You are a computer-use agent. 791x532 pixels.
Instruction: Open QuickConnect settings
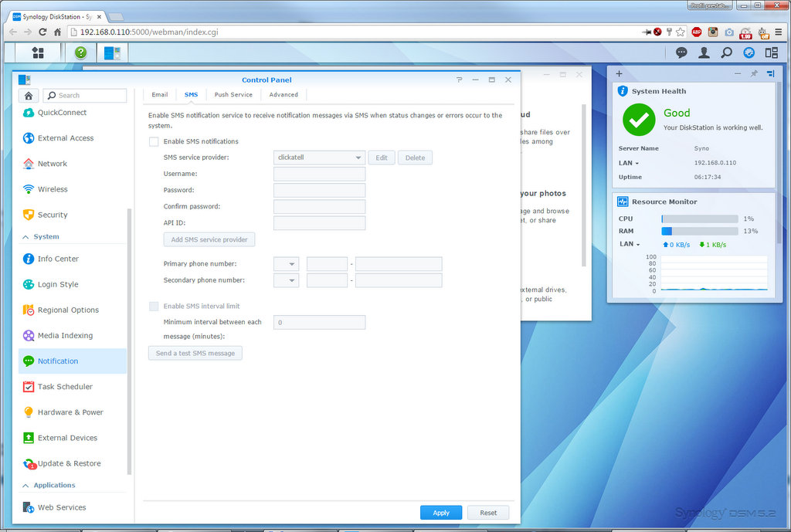[x=73, y=113]
